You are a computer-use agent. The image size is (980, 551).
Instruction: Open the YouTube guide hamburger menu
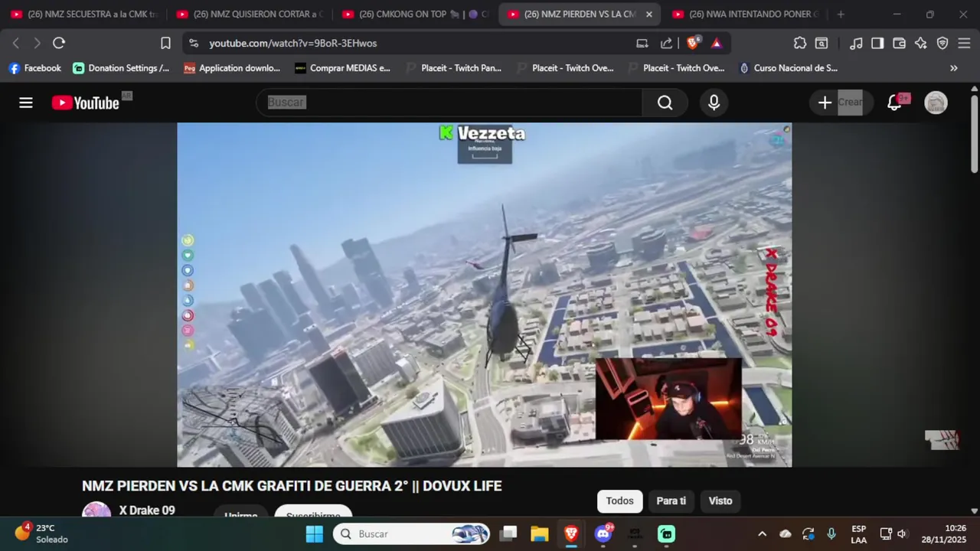click(x=26, y=103)
